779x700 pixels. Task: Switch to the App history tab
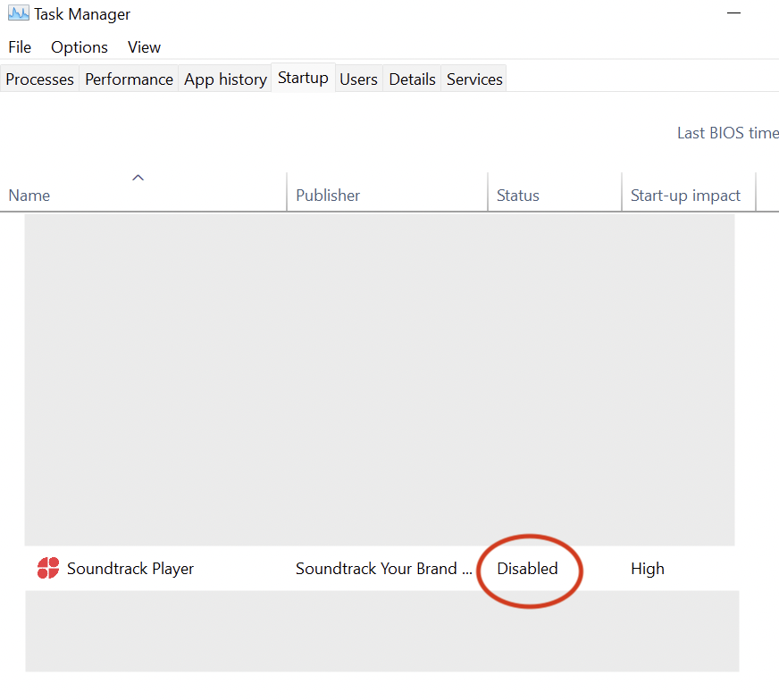click(225, 79)
